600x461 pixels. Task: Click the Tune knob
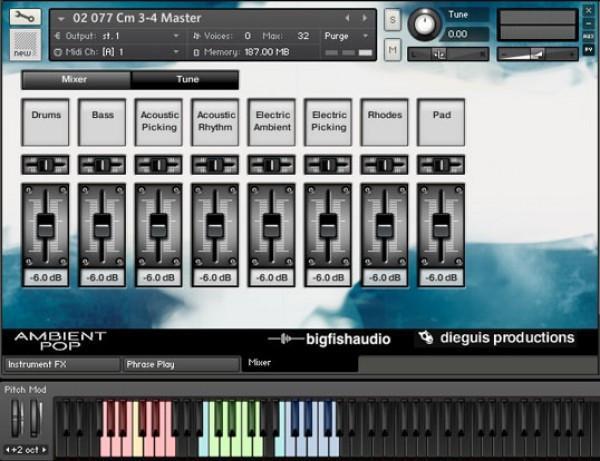(424, 24)
